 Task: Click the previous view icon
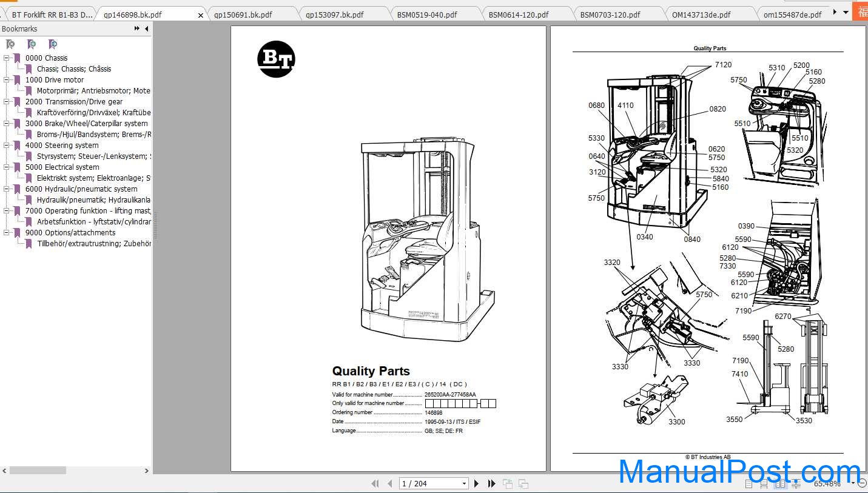click(x=508, y=483)
